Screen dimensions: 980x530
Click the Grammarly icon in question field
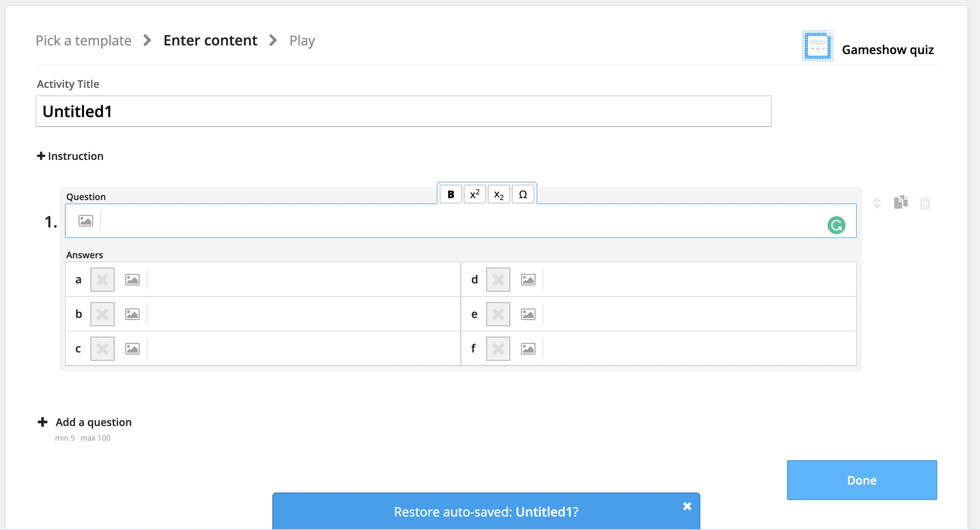tap(838, 224)
